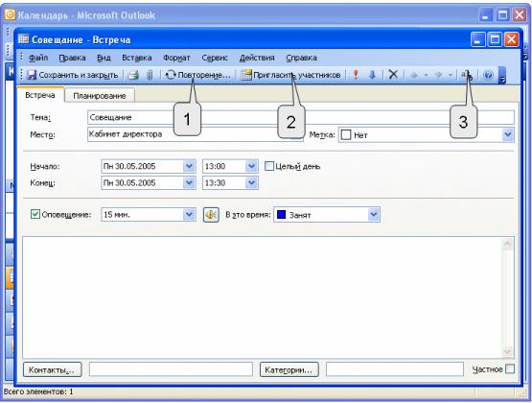Click the Контакты... button
The width and height of the screenshot is (532, 403).
tap(53, 369)
